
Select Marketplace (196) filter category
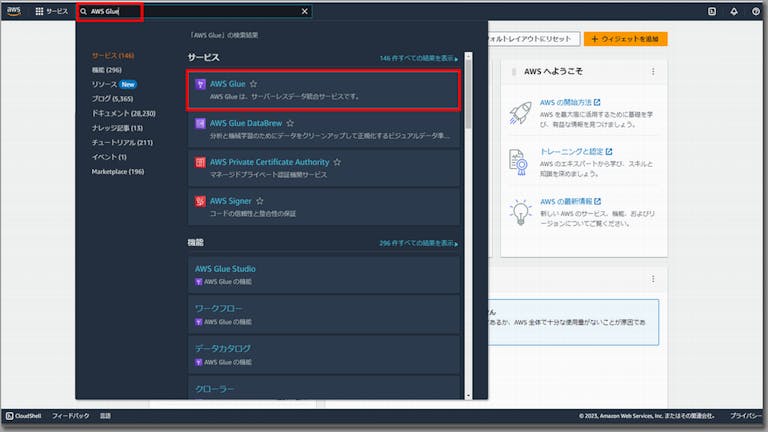point(118,171)
